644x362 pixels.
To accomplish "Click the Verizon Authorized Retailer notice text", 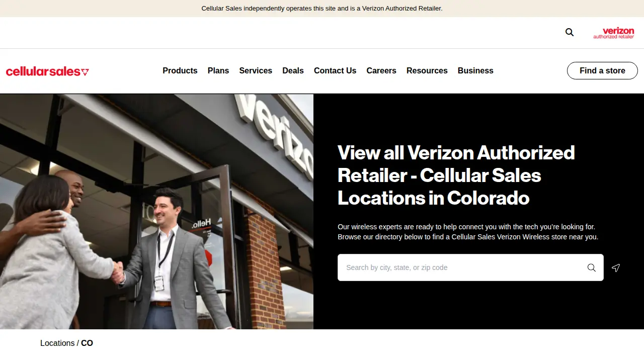I will (x=322, y=9).
